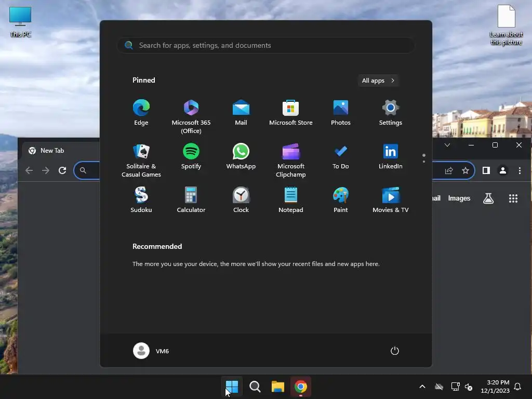Launch Notepad
This screenshot has height=399, width=532.
(x=291, y=200)
